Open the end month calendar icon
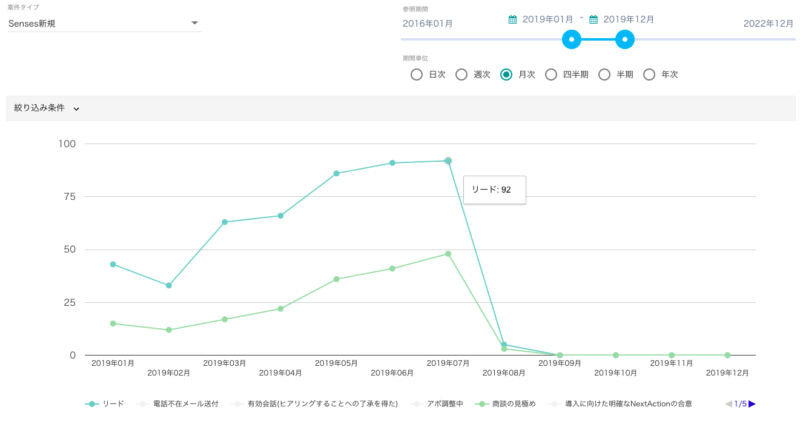Image resolution: width=800 pixels, height=427 pixels. [x=593, y=19]
